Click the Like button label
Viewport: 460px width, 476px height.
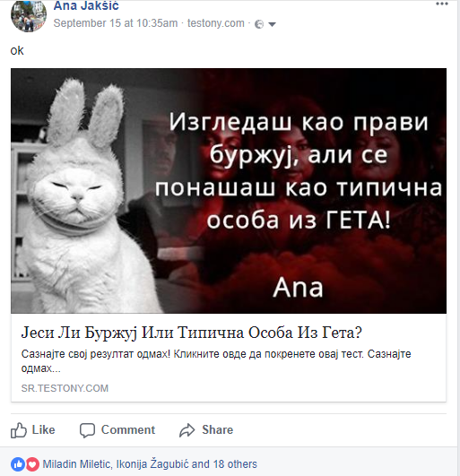43,430
